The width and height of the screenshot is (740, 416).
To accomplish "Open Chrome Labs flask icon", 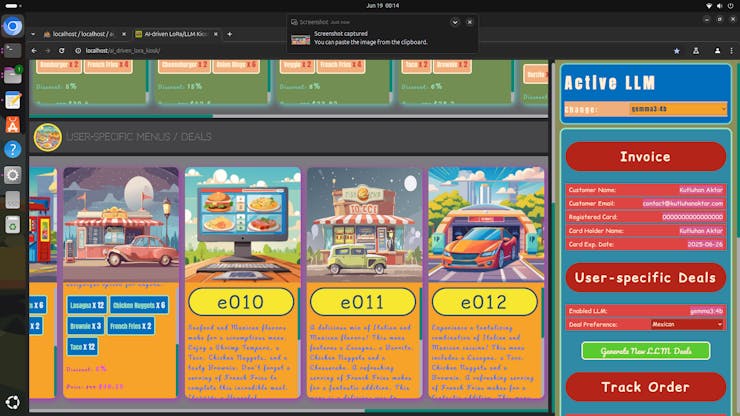I will tap(696, 51).
